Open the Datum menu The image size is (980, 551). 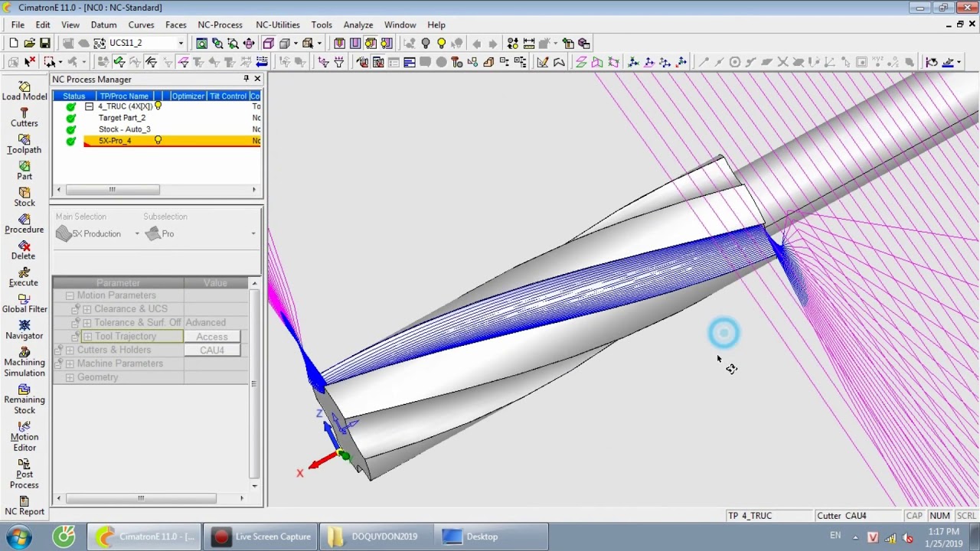tap(103, 25)
